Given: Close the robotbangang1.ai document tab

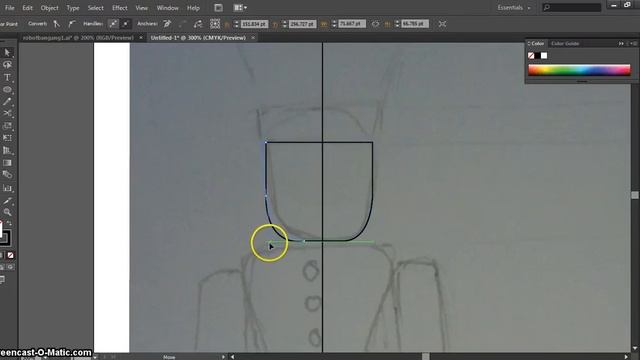Looking at the screenshot, I should pyautogui.click(x=141, y=38).
